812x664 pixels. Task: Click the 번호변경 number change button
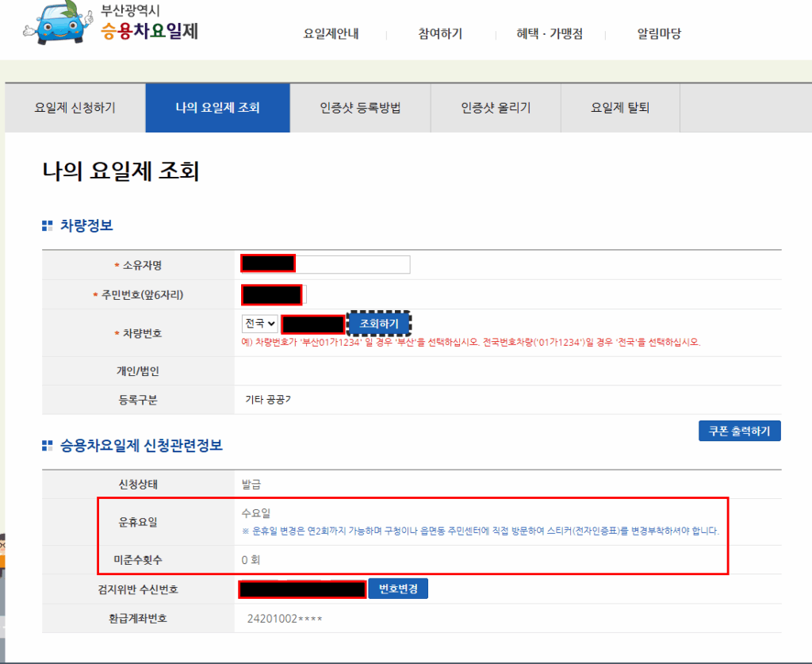coord(399,588)
